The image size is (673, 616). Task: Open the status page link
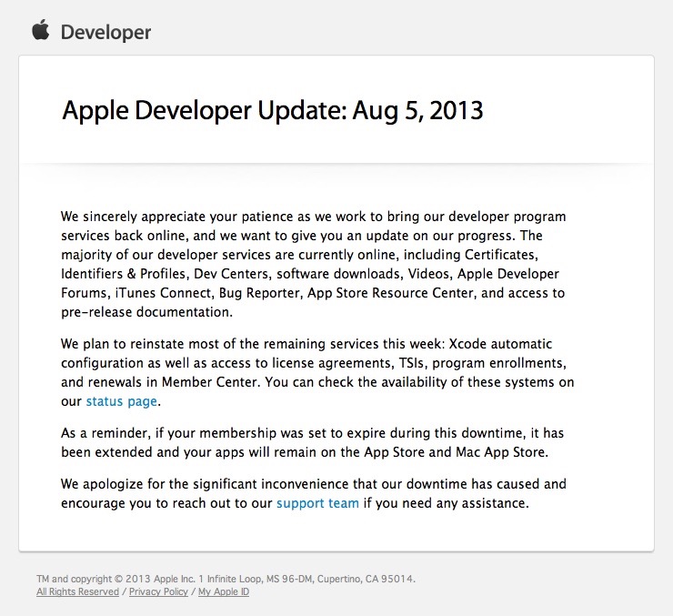(x=122, y=401)
